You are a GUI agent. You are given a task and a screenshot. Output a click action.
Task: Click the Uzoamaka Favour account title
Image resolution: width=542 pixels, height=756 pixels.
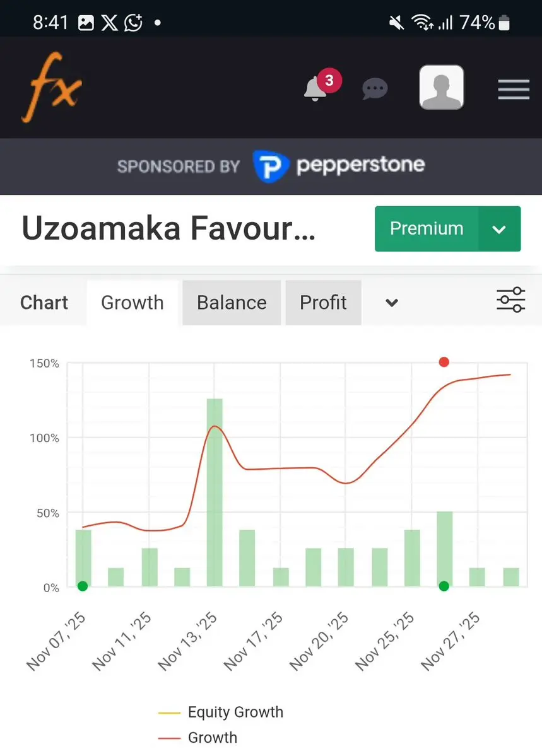coord(168,228)
